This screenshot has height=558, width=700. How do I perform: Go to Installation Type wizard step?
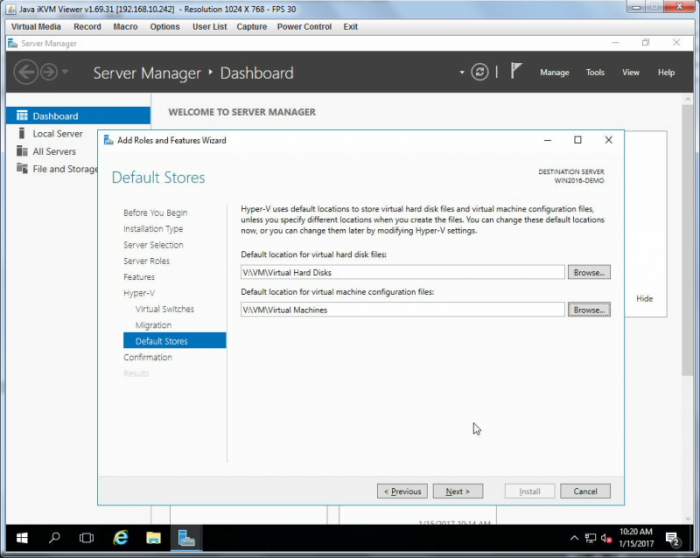pyautogui.click(x=153, y=229)
